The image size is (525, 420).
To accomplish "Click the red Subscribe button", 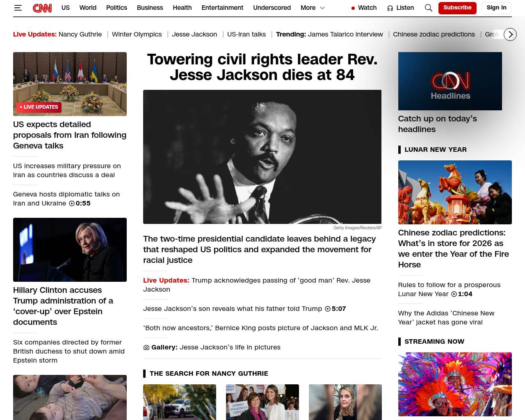I will [457, 8].
